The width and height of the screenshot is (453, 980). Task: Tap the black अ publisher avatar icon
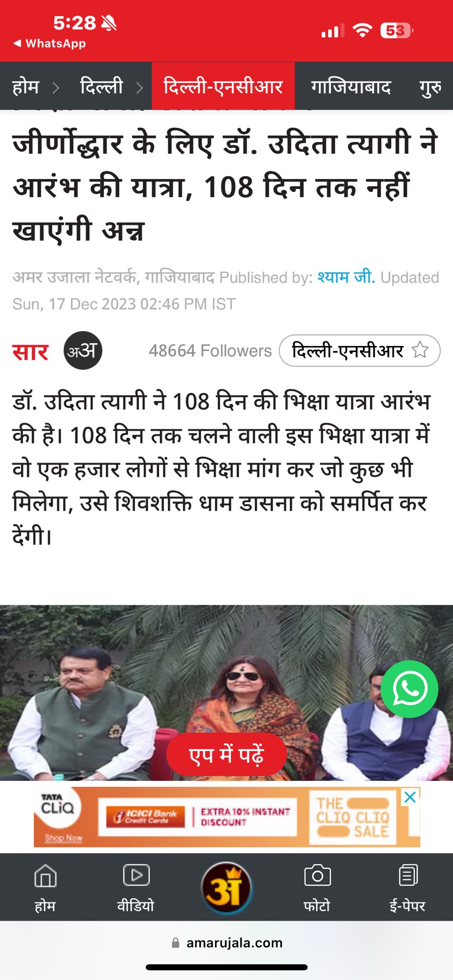pos(83,350)
